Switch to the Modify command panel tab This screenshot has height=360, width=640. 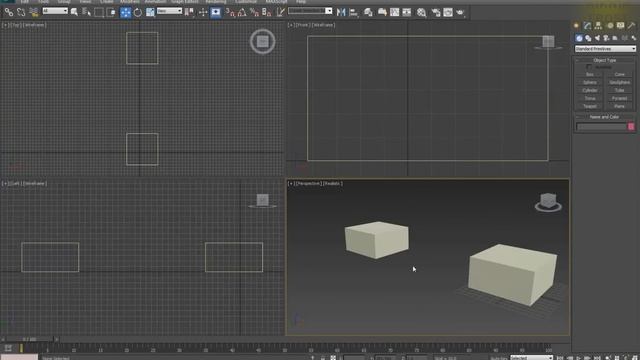[x=587, y=26]
